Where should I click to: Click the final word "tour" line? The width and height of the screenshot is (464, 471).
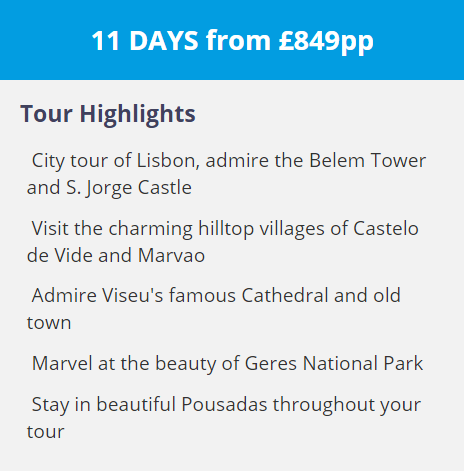tap(45, 432)
